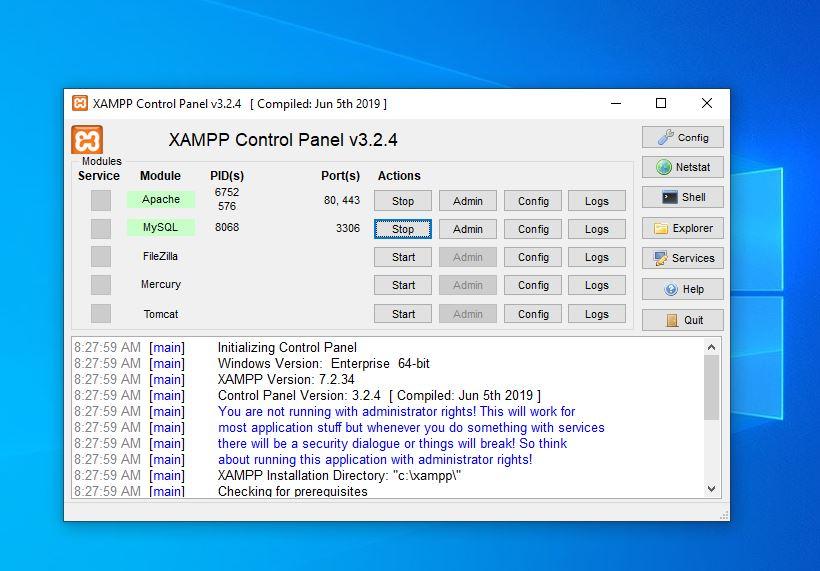Stop the MySQL module
This screenshot has width=820, height=571.
(x=403, y=229)
